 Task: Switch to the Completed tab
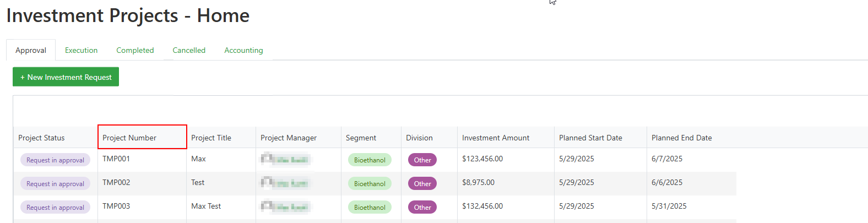pos(135,50)
